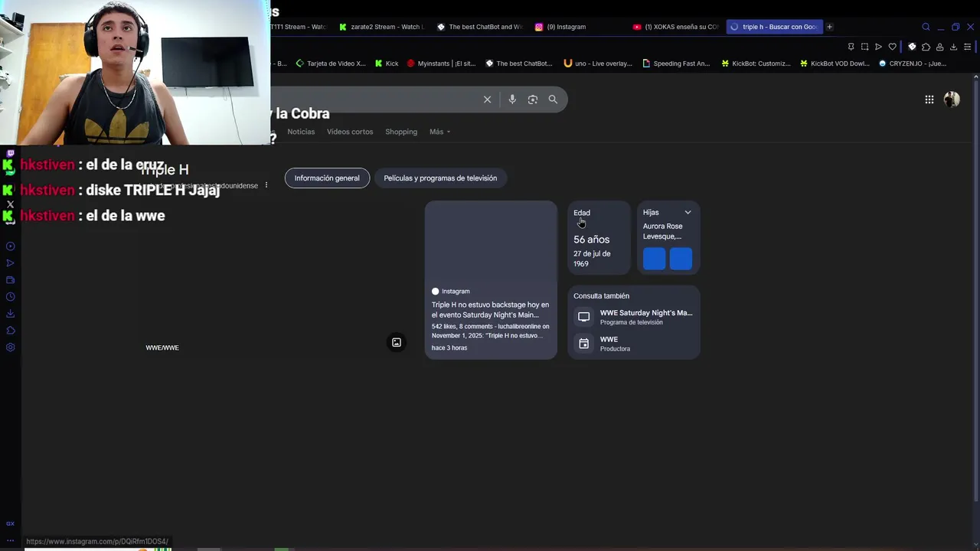Select the triple h Google tab
This screenshot has height=551, width=980.
click(x=773, y=27)
